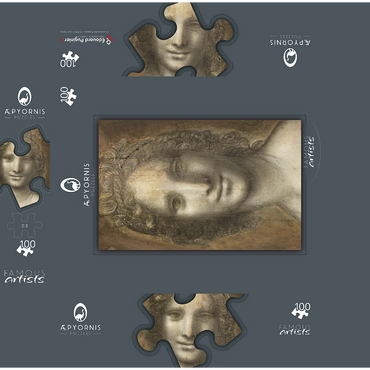370x370 pixels.
Task: Click the upside-down ÆPYORNIS PUZZLES text top right
Action: 290,40
